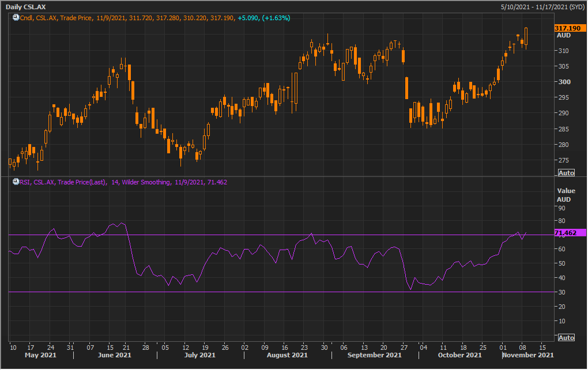
Task: Click the 25 date tick on time axis
Action: (x=483, y=348)
